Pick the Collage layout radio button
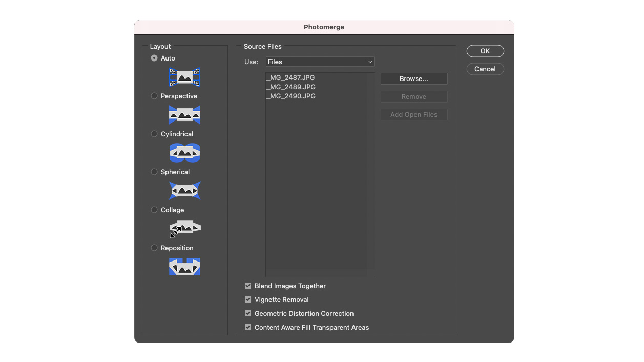 click(x=154, y=210)
